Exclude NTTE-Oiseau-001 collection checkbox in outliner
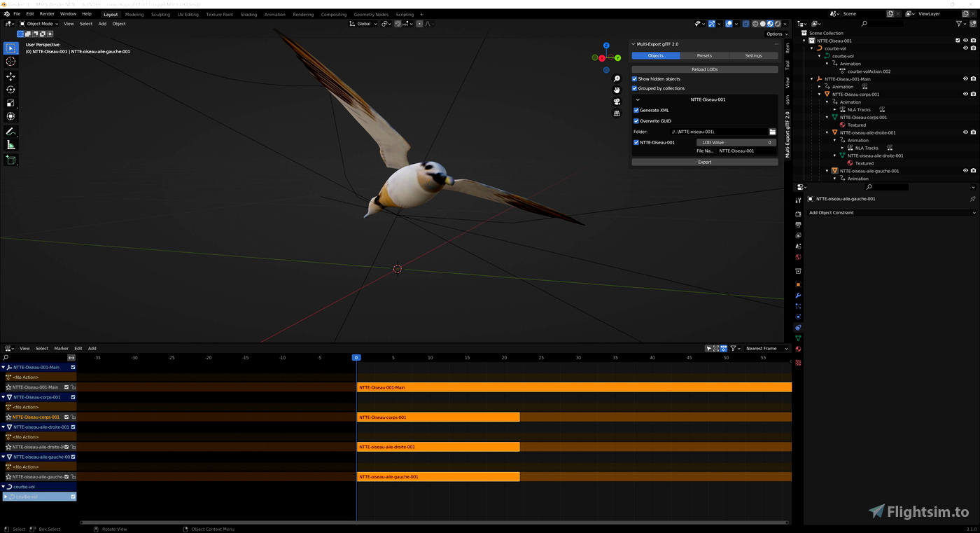This screenshot has width=980, height=533. coord(958,41)
